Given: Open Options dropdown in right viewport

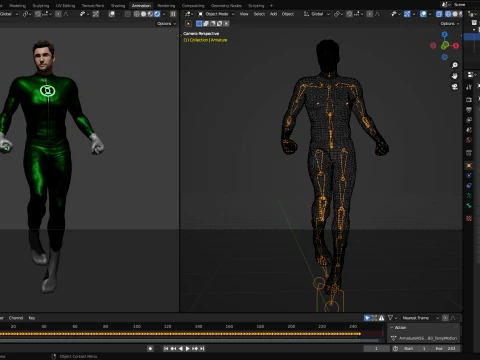Looking at the screenshot, I should pyautogui.click(x=450, y=24).
